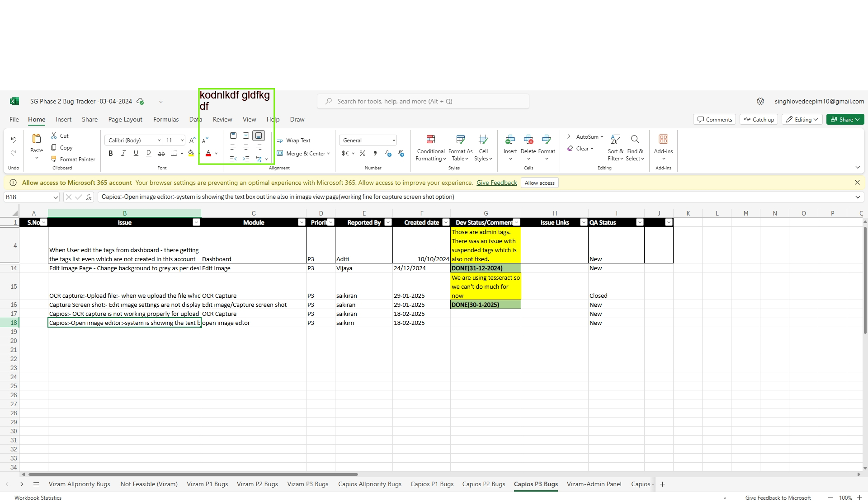Viewport: 868px width, 502px height.
Task: Align text to the right
Action: pyautogui.click(x=259, y=147)
